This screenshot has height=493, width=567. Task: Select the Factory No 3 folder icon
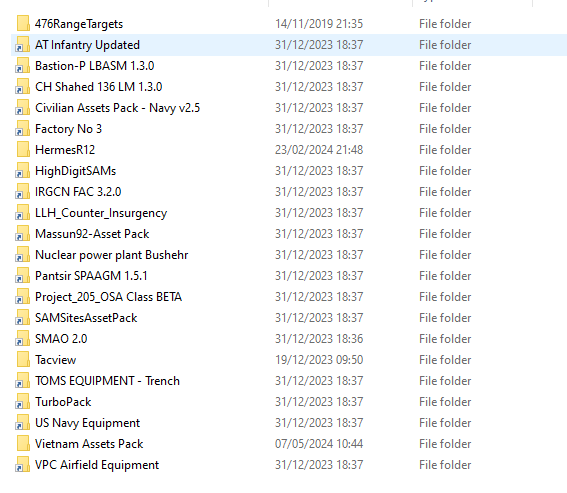tap(23, 128)
